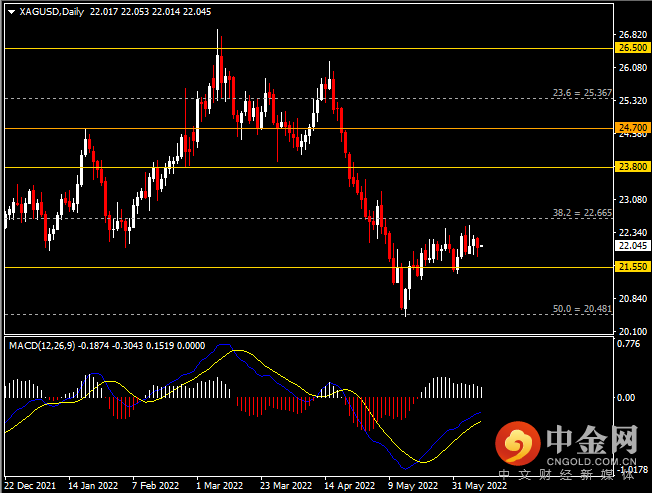Select the 23.800 price level tag
Viewport: 652px width, 493px height.
pos(632,167)
